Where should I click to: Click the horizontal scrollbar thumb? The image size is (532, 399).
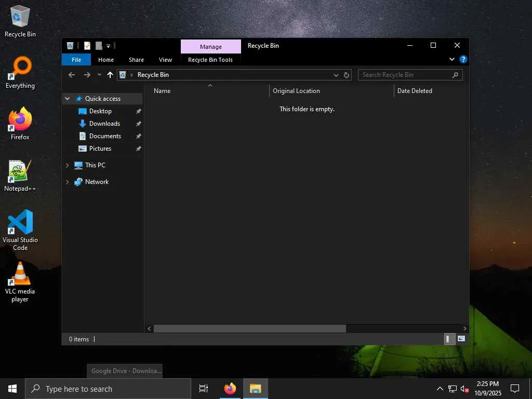pyautogui.click(x=250, y=328)
